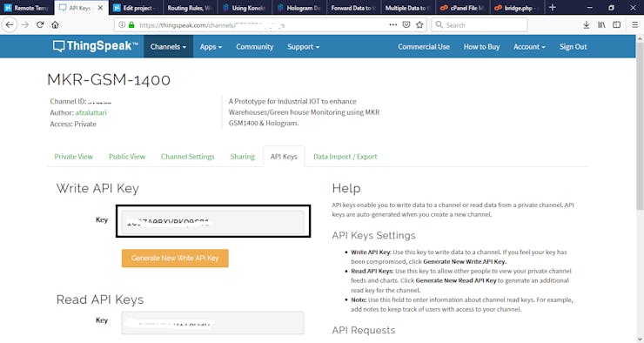Click the ThingSpeak logo
Viewport: 644px width, 343px height.
click(95, 46)
